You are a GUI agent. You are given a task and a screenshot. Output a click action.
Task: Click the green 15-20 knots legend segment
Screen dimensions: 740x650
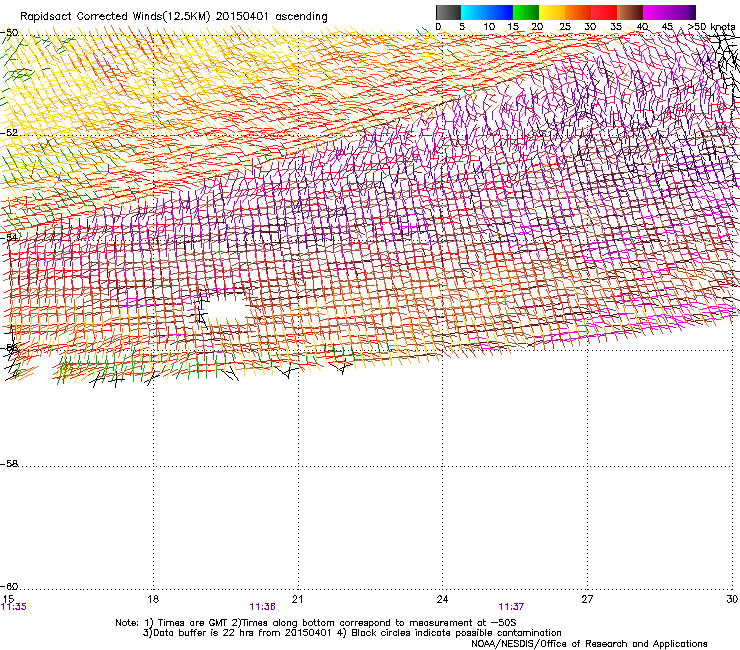click(526, 12)
